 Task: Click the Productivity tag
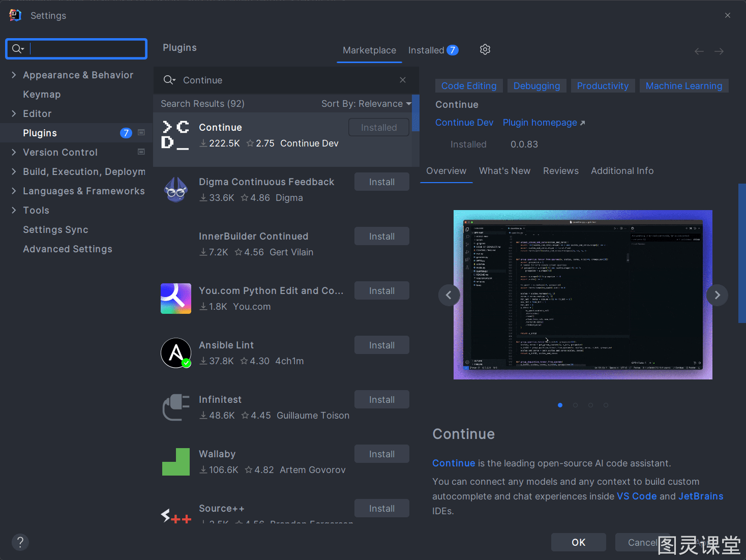coord(603,86)
